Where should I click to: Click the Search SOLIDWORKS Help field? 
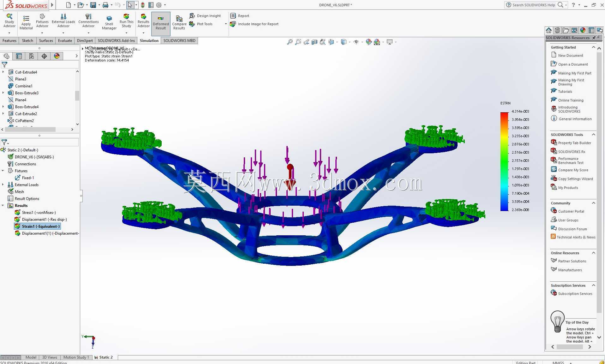pos(534,5)
